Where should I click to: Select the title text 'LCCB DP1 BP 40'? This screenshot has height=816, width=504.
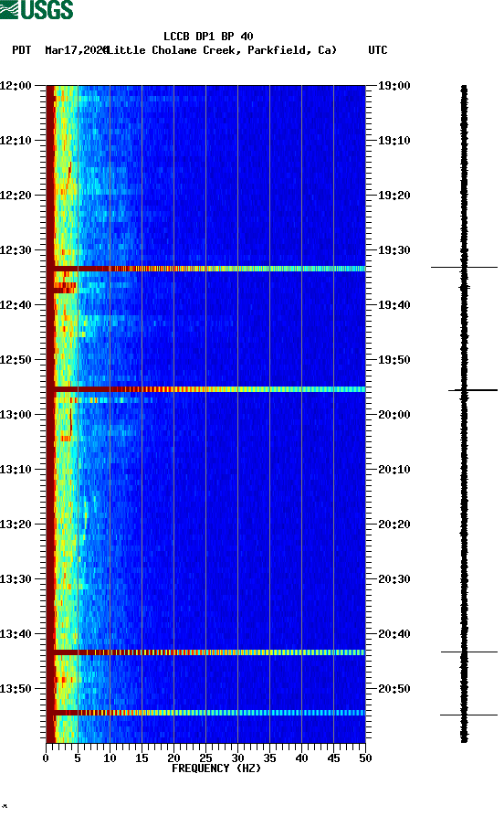point(208,37)
